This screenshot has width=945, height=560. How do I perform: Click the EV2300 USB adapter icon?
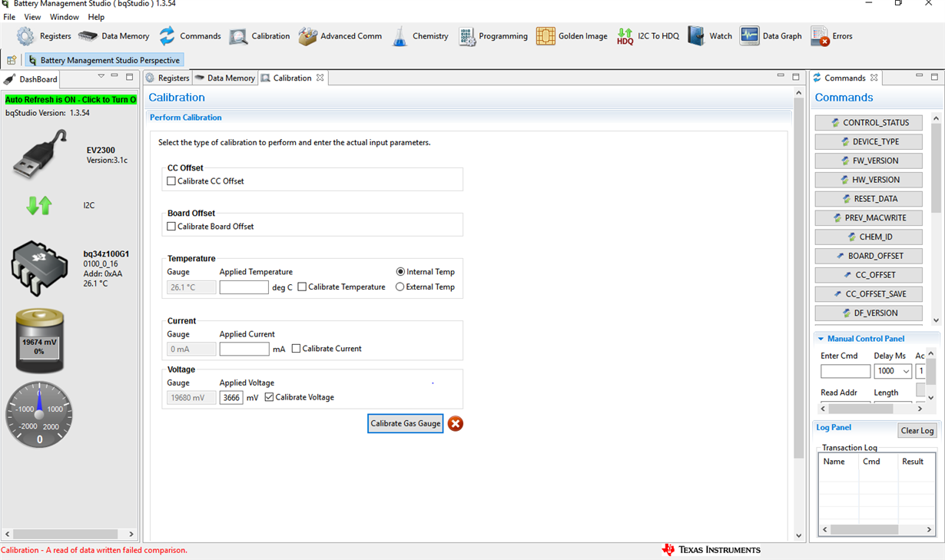(x=40, y=154)
